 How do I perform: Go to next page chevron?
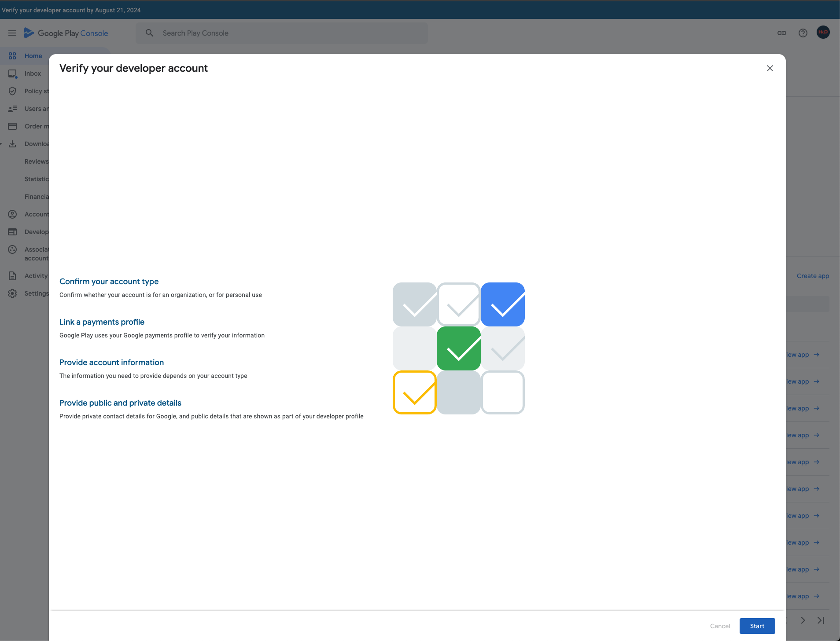click(x=803, y=620)
